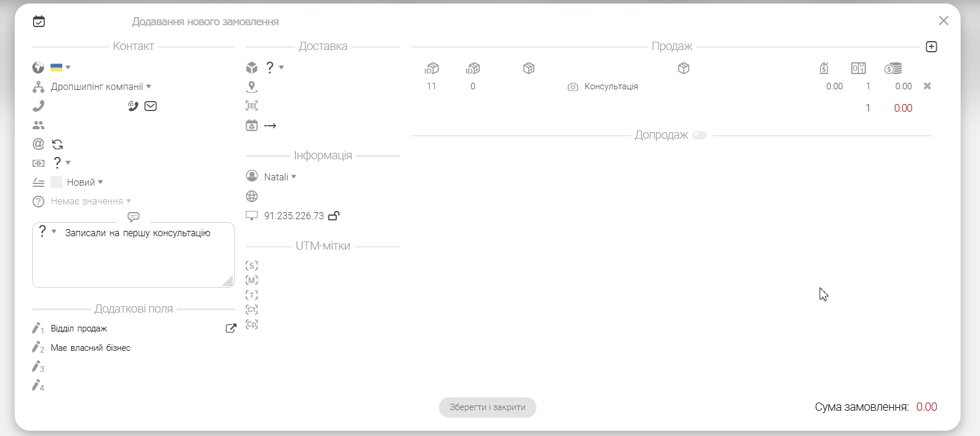Click the camera icon beside Консультація
The height and width of the screenshot is (436, 980).
pos(573,87)
